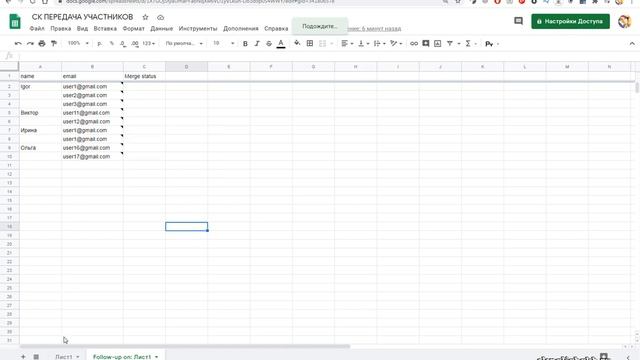This screenshot has height=360, width=640.
Task: Decrease decimal places
Action: [123, 44]
